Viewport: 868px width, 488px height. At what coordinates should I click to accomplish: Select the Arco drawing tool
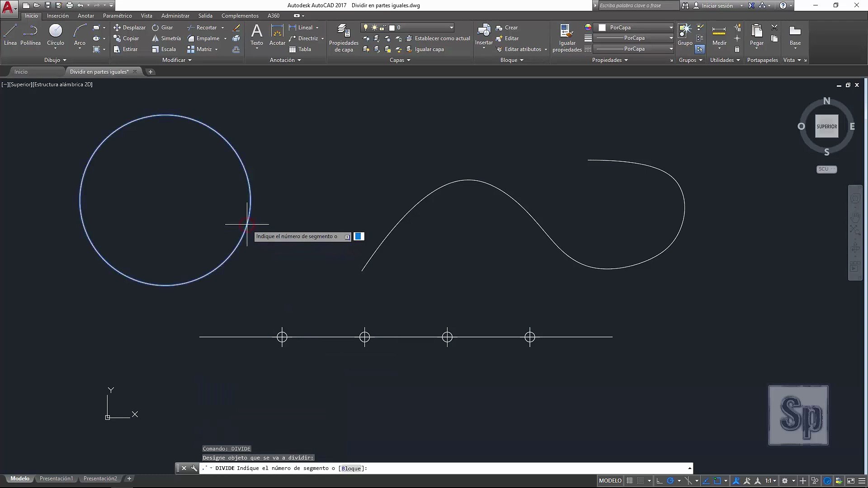[x=80, y=35]
